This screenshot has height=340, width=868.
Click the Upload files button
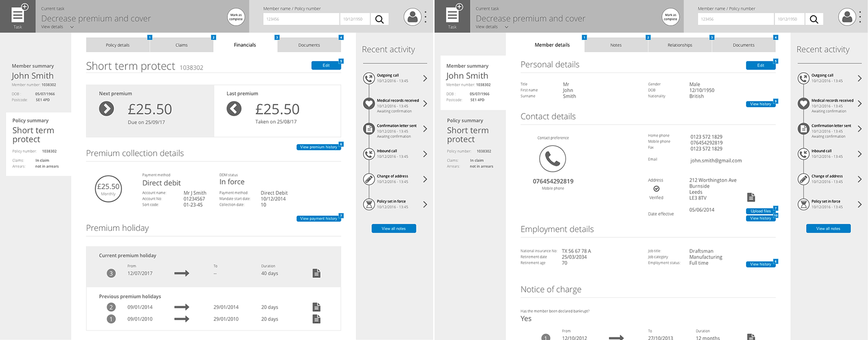(x=760, y=211)
